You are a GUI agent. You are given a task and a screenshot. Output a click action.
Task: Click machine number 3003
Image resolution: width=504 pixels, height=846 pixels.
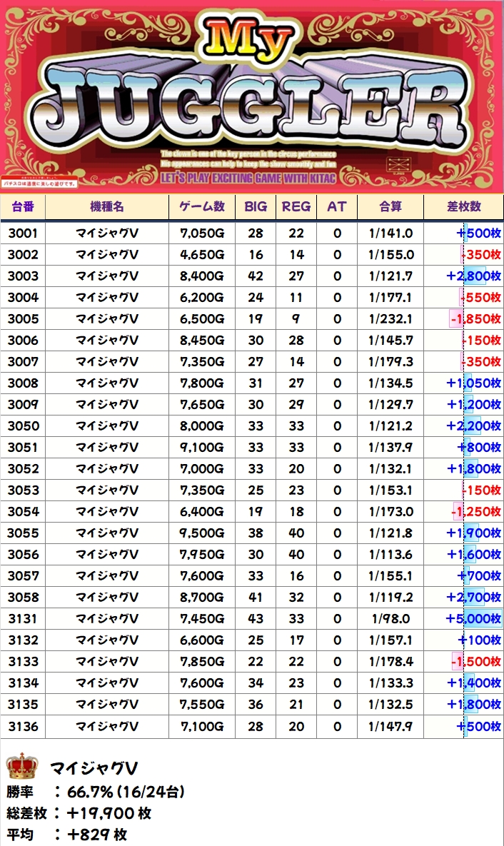[24, 276]
